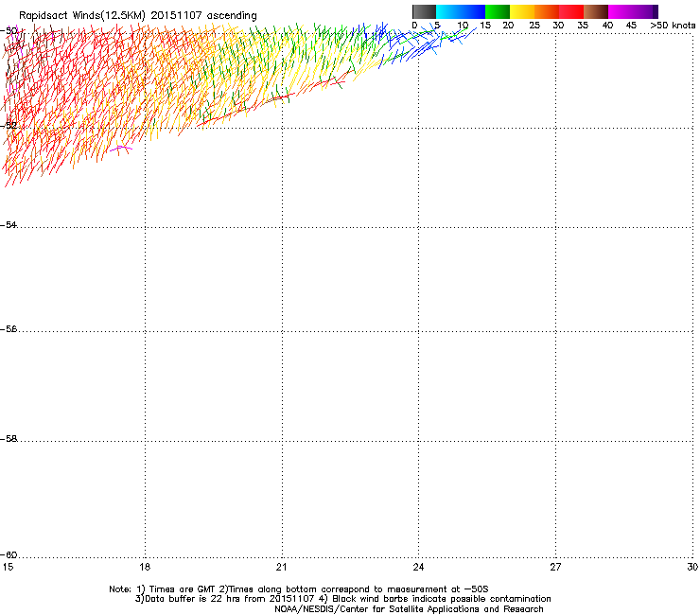Click the longitude label "21"
The height and width of the screenshot is (615, 700).
click(x=281, y=567)
